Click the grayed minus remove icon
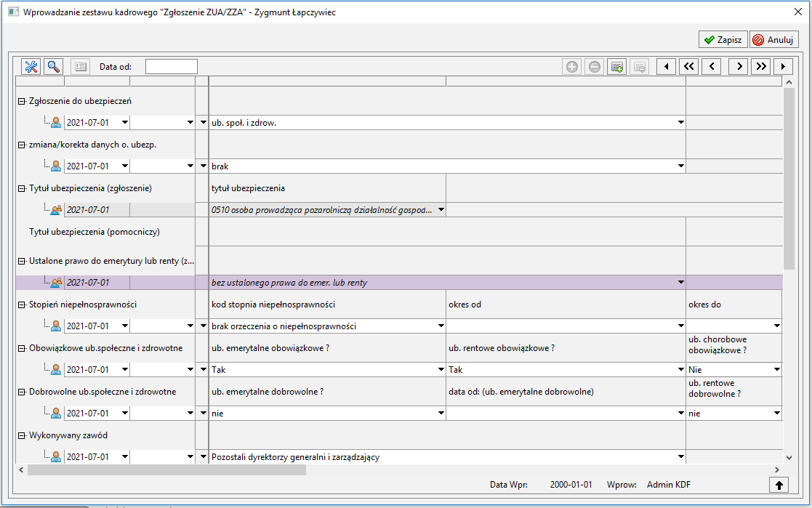The width and height of the screenshot is (812, 508). coord(595,67)
